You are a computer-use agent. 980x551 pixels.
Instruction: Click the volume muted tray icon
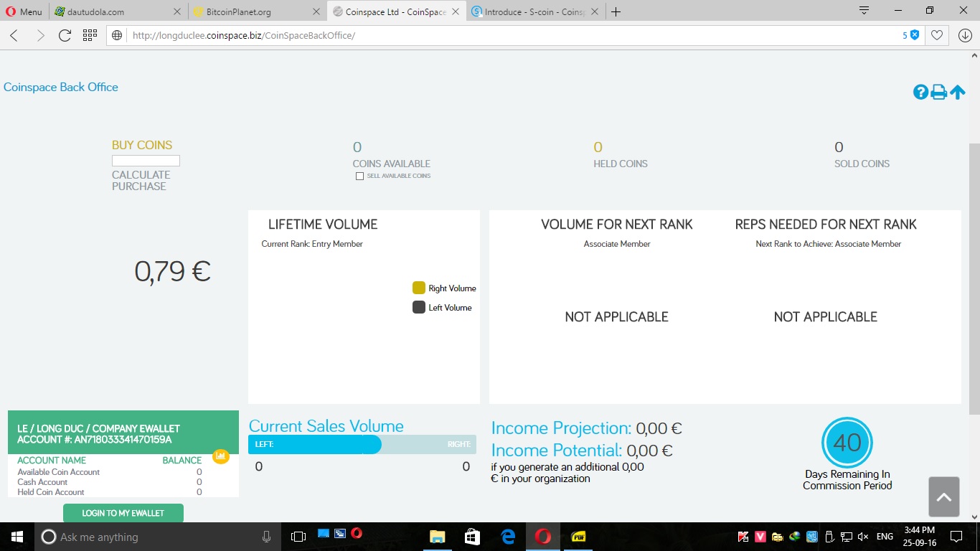coord(863,537)
